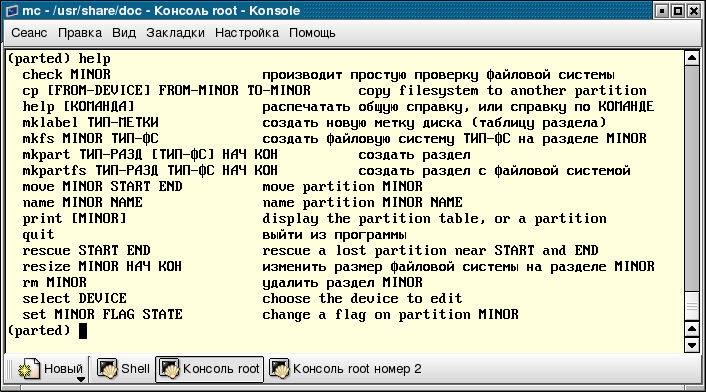The image size is (706, 392).
Task: Click the Консоль root tab shell icon
Action: tap(169, 369)
